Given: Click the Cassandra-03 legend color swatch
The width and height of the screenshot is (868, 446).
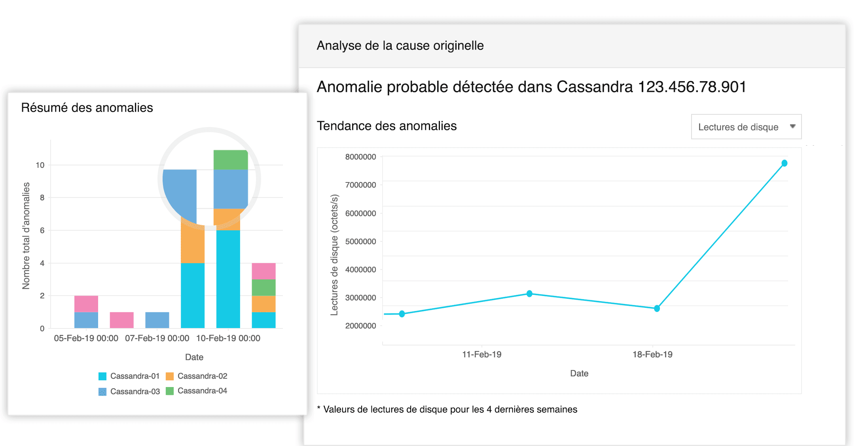Looking at the screenshot, I should 102,392.
